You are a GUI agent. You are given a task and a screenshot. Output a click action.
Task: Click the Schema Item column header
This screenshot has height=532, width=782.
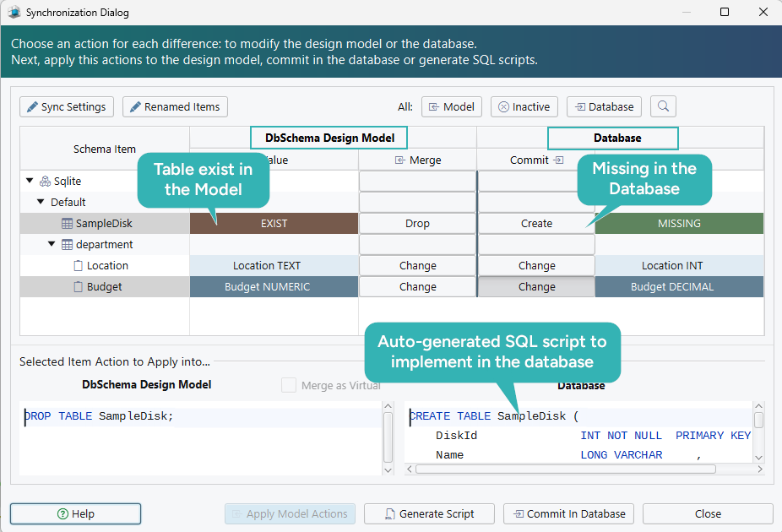105,149
